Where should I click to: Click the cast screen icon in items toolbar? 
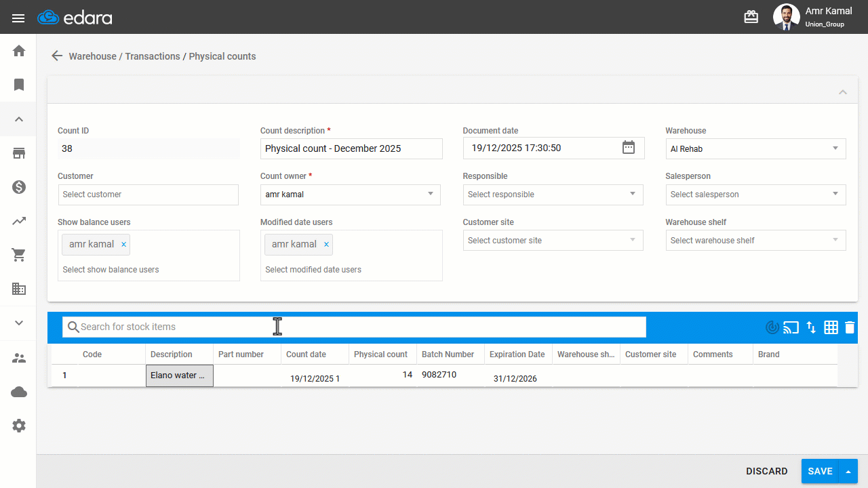pos(791,327)
